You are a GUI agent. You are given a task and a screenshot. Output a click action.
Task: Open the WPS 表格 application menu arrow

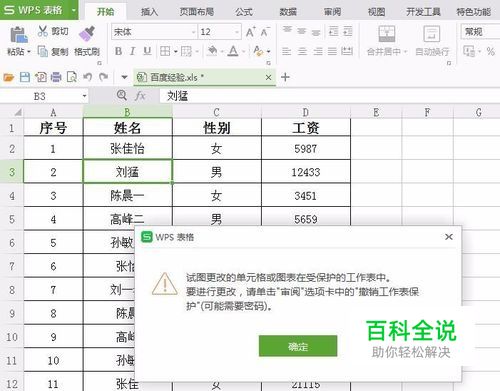click(74, 10)
